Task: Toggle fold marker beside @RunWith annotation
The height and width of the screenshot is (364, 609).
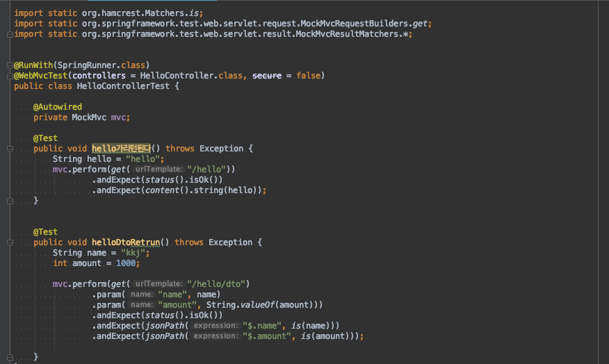Action: coord(10,65)
